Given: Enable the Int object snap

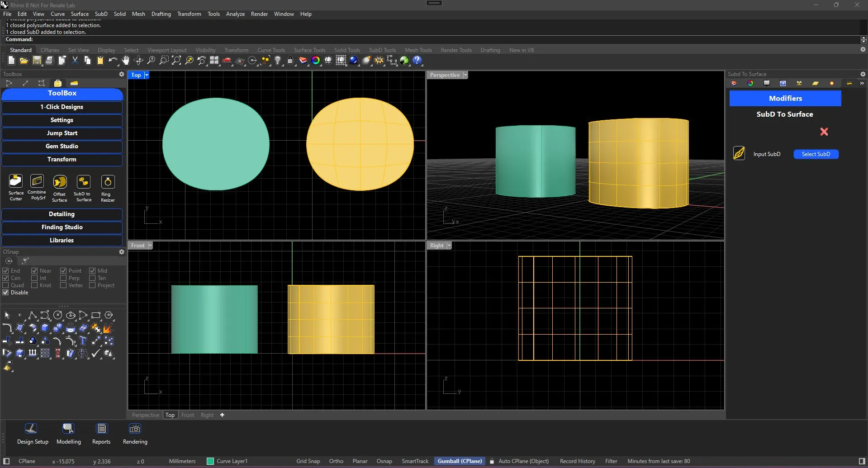Looking at the screenshot, I should (34, 278).
